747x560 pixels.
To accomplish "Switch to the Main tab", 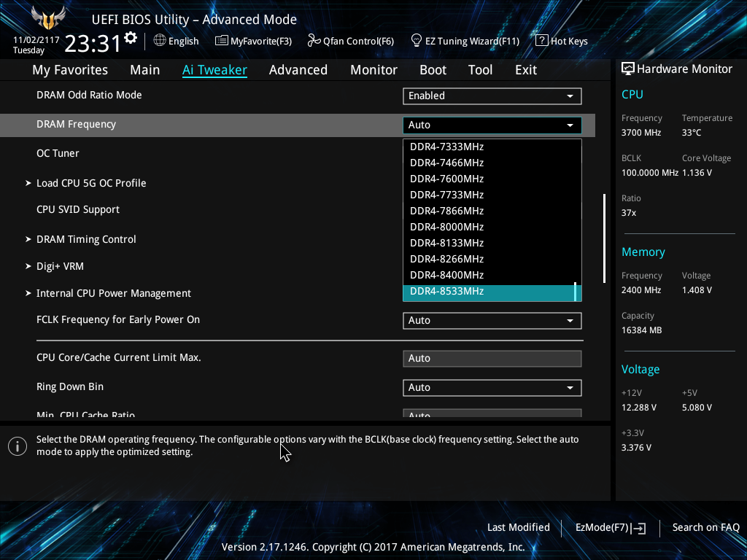I will [145, 70].
